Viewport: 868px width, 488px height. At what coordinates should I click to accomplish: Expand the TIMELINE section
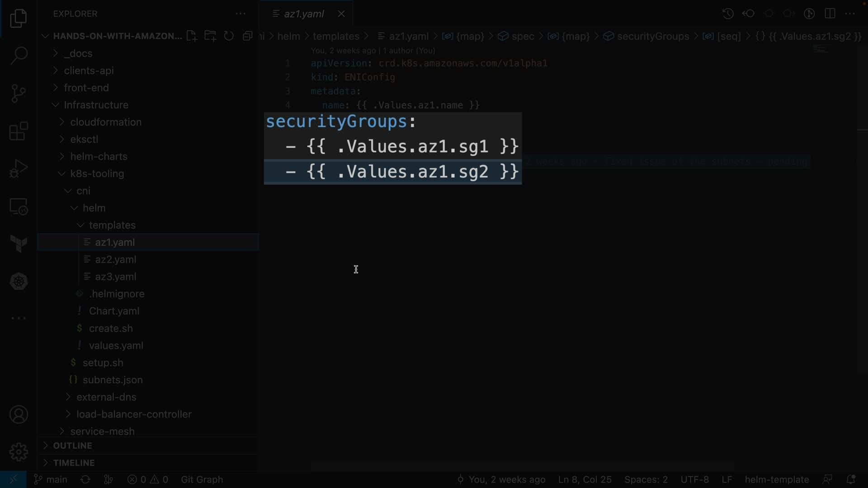click(x=74, y=463)
